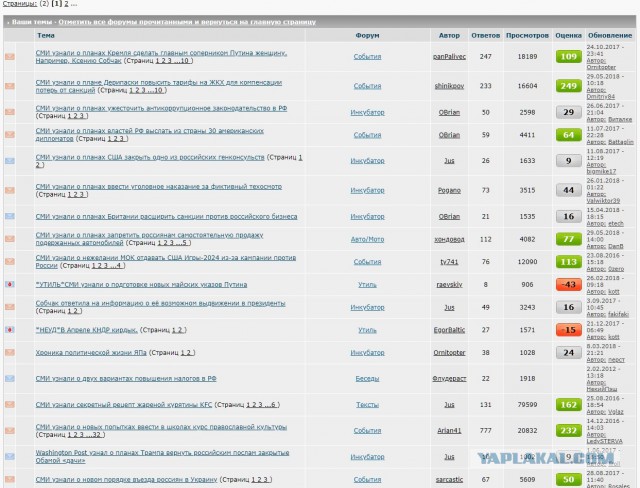
Task: Open author shinikpov's profile
Action: coord(449,86)
